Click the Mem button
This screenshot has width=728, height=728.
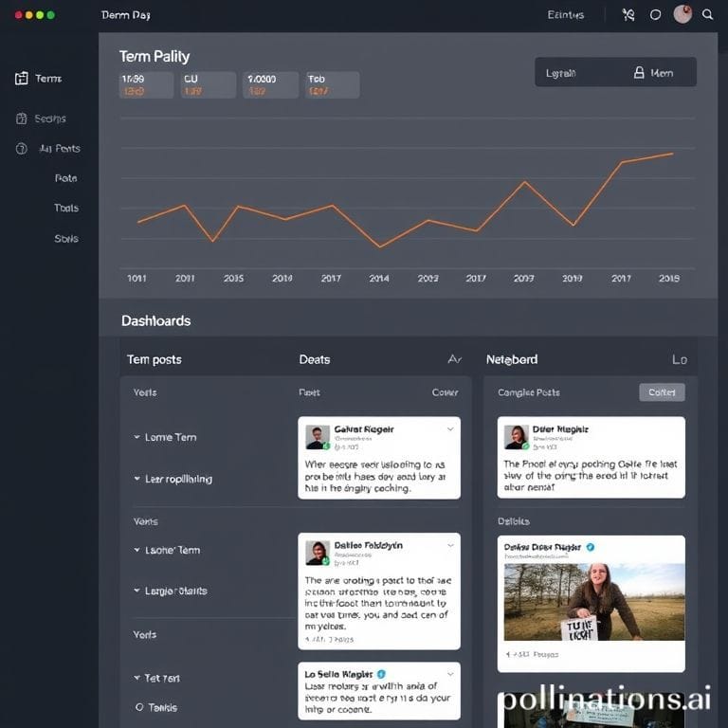coord(654,73)
